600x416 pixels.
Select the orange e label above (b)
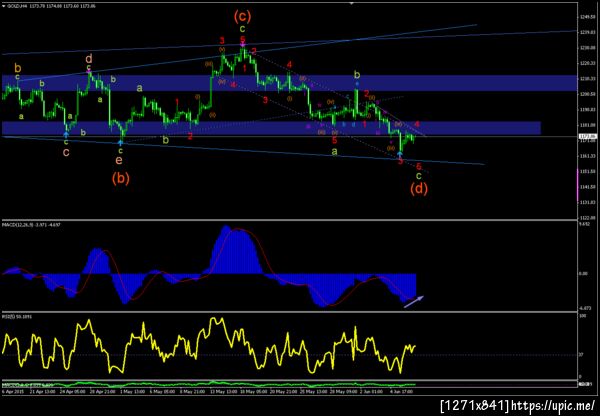point(119,160)
